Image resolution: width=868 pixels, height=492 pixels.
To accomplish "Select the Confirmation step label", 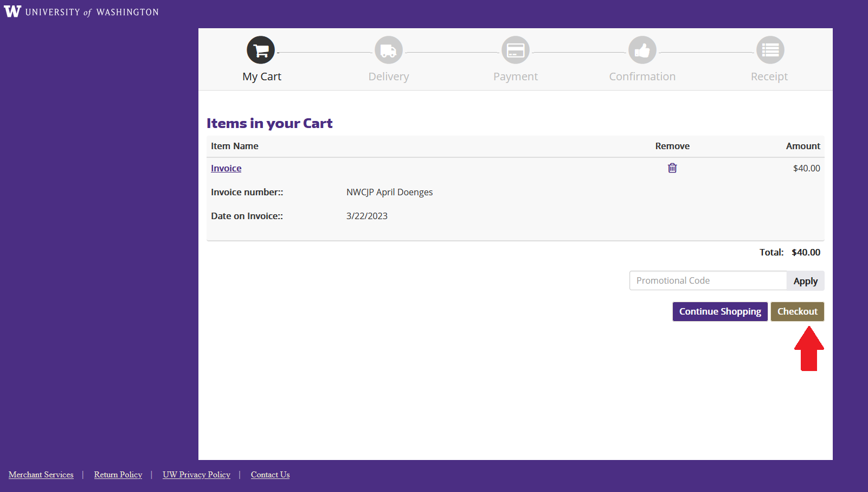I will (642, 76).
